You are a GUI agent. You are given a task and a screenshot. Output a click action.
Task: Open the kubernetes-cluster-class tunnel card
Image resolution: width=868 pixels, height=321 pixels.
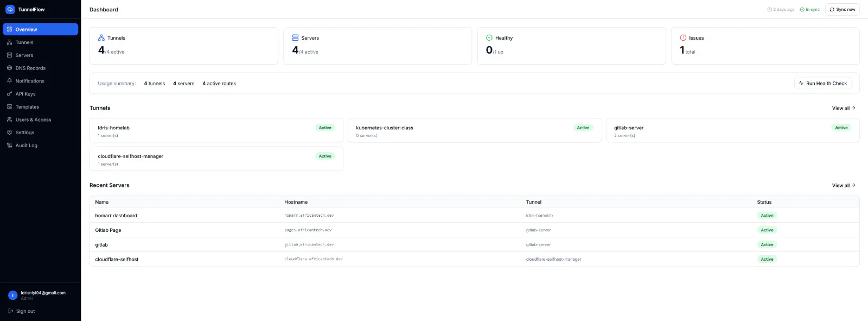pos(475,130)
